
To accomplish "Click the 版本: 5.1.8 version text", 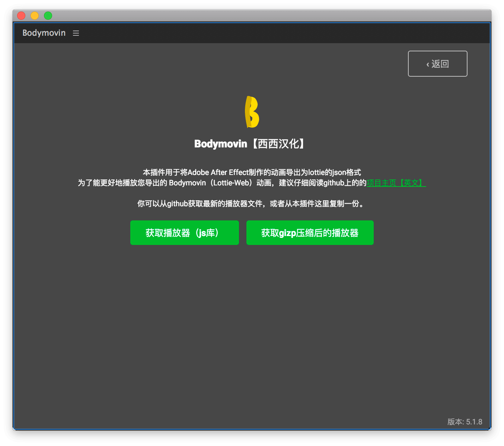I will (465, 422).
